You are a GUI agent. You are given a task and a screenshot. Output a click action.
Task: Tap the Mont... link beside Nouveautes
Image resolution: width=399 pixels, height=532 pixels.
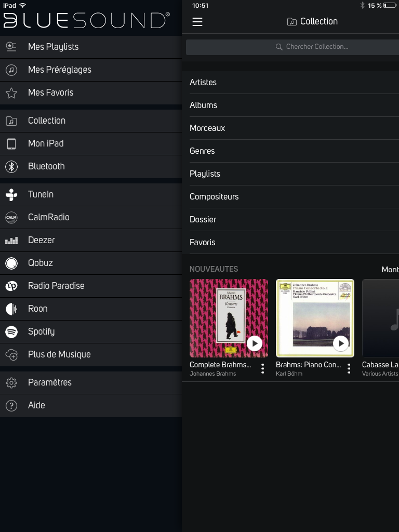pos(390,270)
